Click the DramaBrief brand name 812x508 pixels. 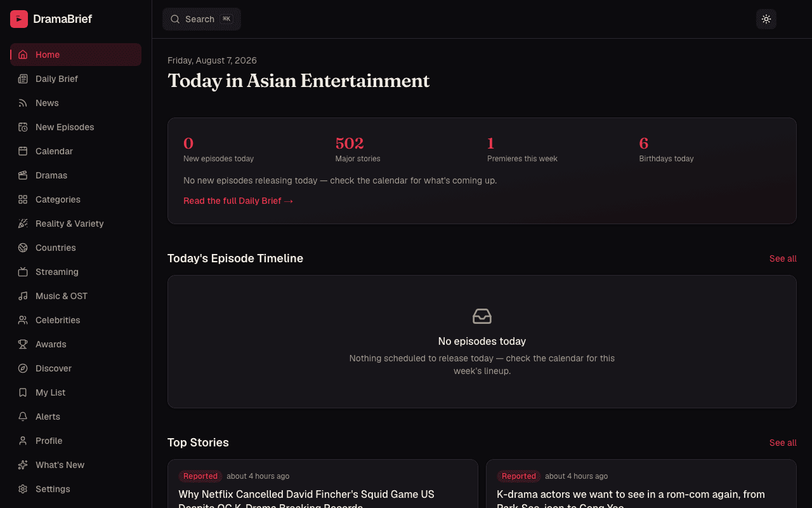click(x=62, y=19)
